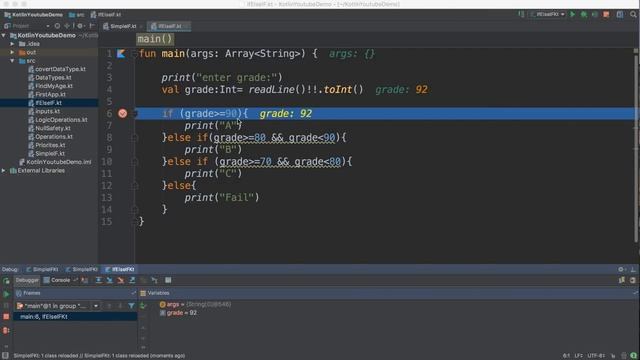Click editor vertical scrollbar
The image size is (640, 360).
[636, 147]
